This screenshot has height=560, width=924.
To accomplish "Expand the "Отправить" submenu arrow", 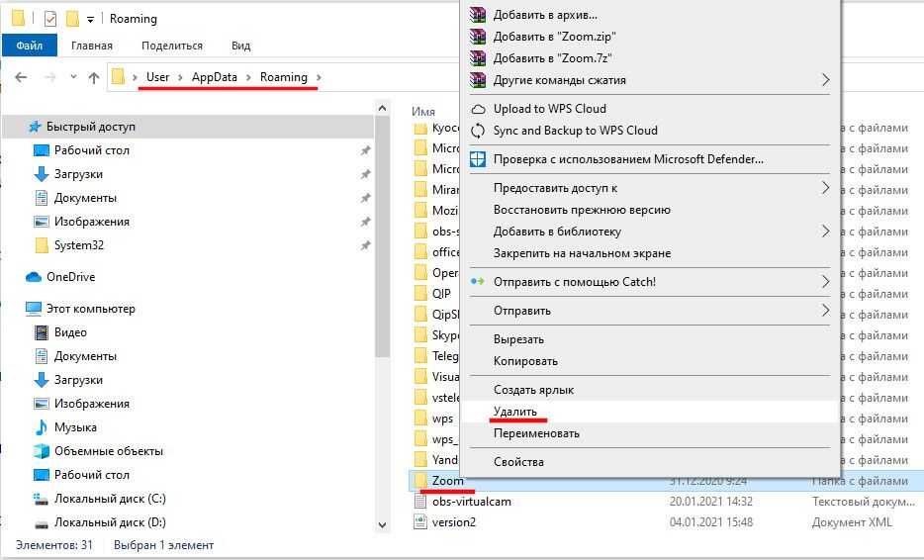I will pos(825,311).
